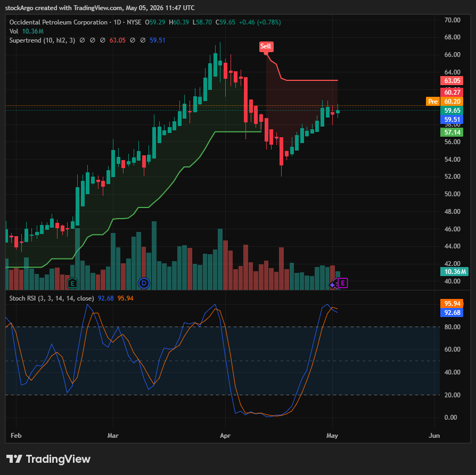The height and width of the screenshot is (475, 476).
Task: Click the Feb label on the time axis
Action: coord(16,436)
